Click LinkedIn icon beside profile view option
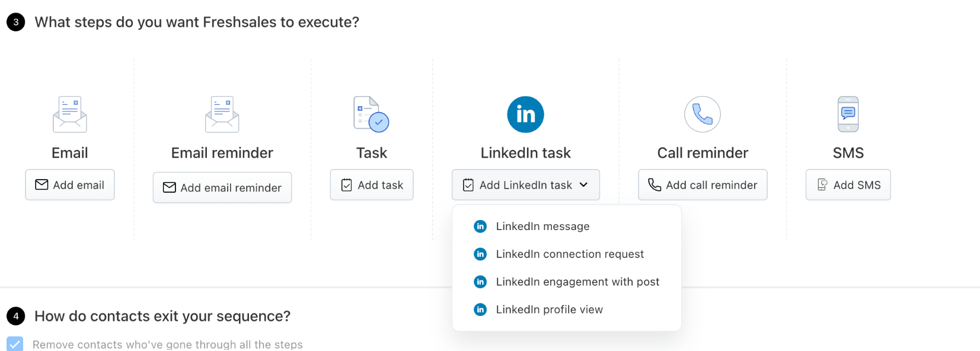 [480, 309]
